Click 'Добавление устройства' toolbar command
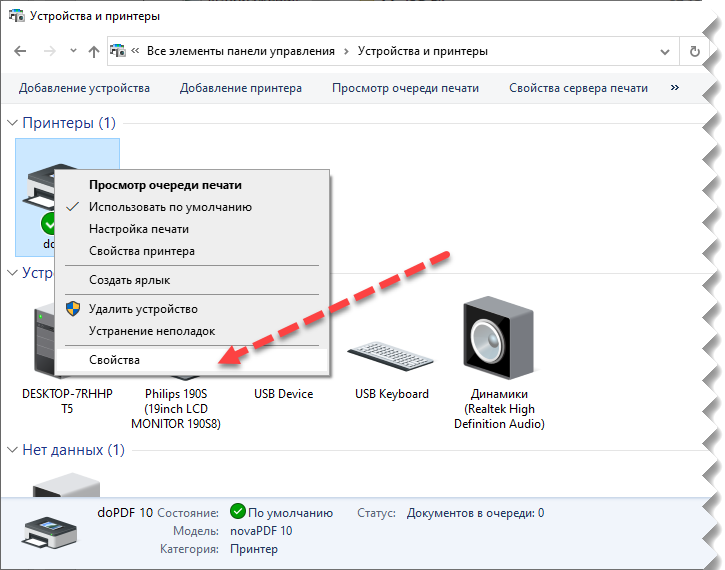The height and width of the screenshot is (570, 725). click(x=84, y=88)
